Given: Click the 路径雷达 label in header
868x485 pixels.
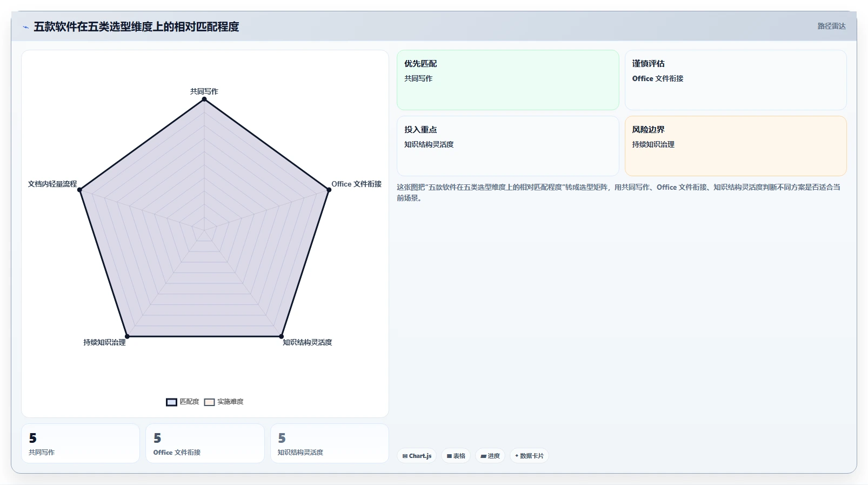Looking at the screenshot, I should click(x=831, y=26).
